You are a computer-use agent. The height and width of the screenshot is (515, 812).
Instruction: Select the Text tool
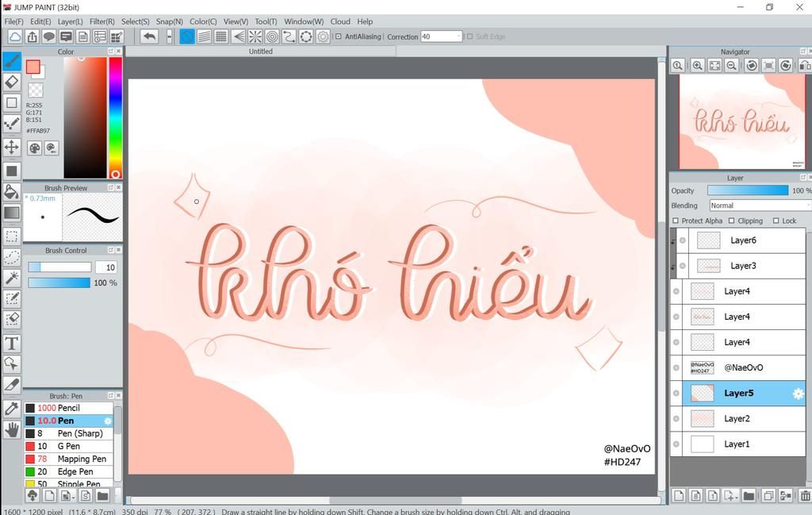(12, 343)
